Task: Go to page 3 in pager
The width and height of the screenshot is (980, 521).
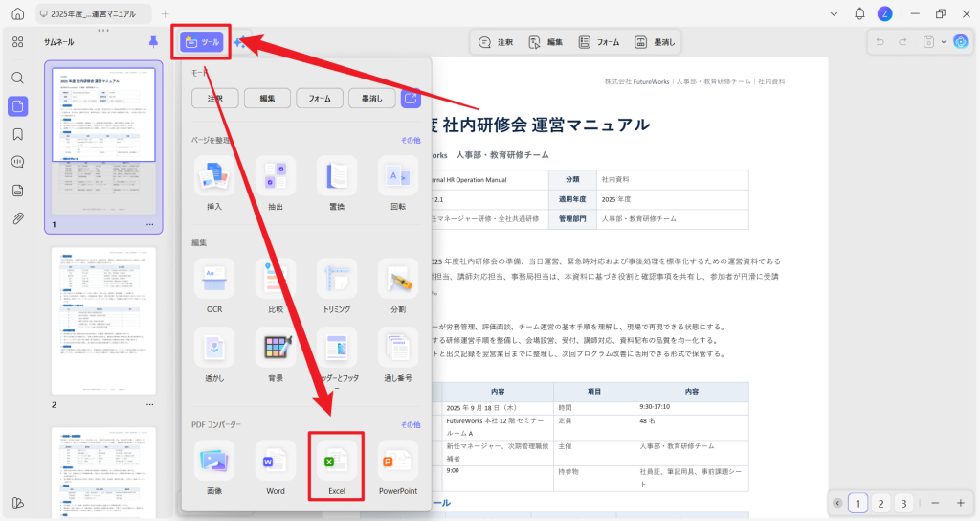Action: [903, 503]
